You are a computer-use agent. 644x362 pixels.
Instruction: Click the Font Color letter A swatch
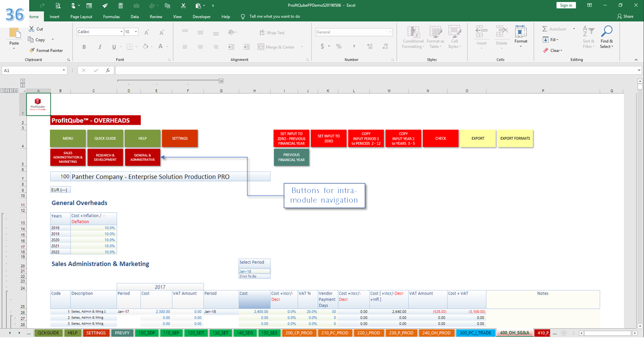[160, 47]
